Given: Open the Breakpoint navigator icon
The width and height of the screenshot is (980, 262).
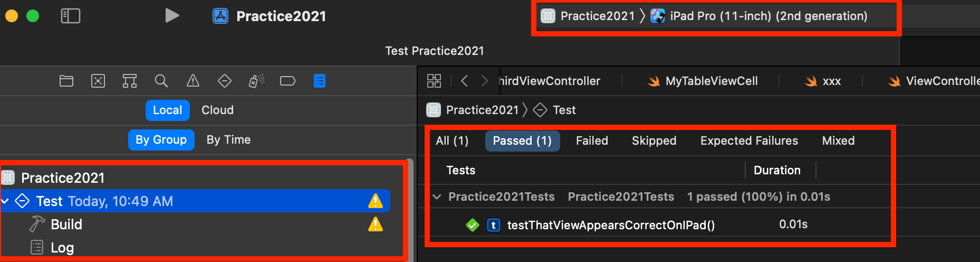Looking at the screenshot, I should click(287, 81).
